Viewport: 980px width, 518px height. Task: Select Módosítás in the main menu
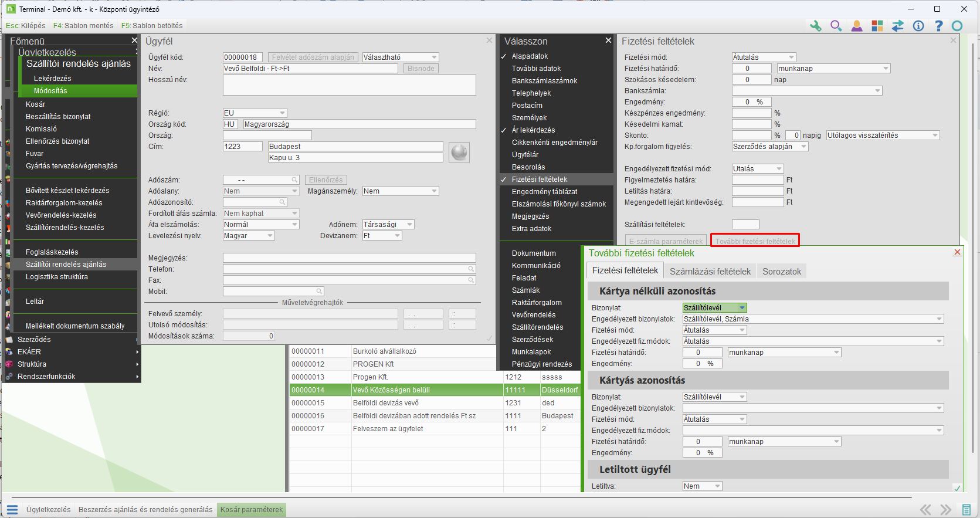[50, 91]
